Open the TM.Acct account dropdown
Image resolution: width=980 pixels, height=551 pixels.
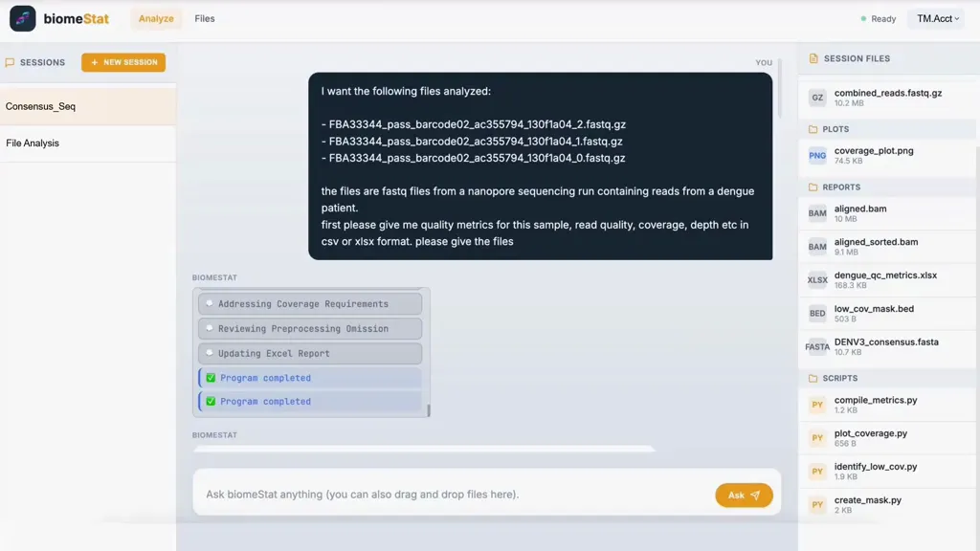[935, 18]
